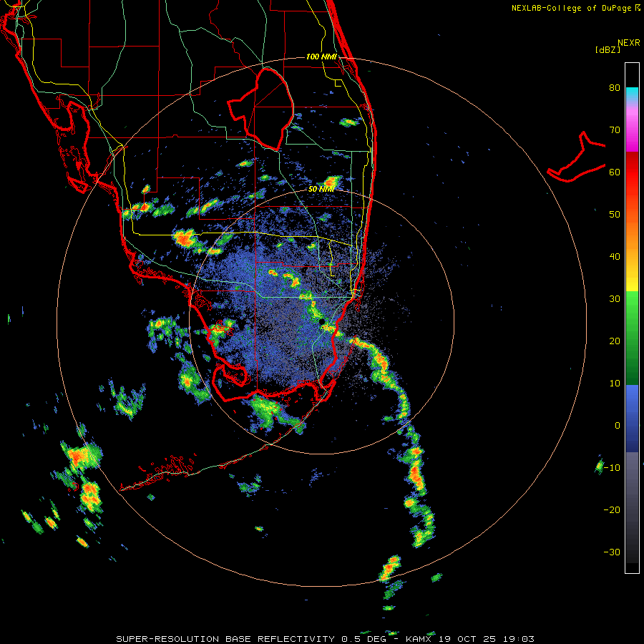Viewport: 644px width, 644px height.
Task: Click the 40 value on dBZ scale
Action: click(x=615, y=257)
